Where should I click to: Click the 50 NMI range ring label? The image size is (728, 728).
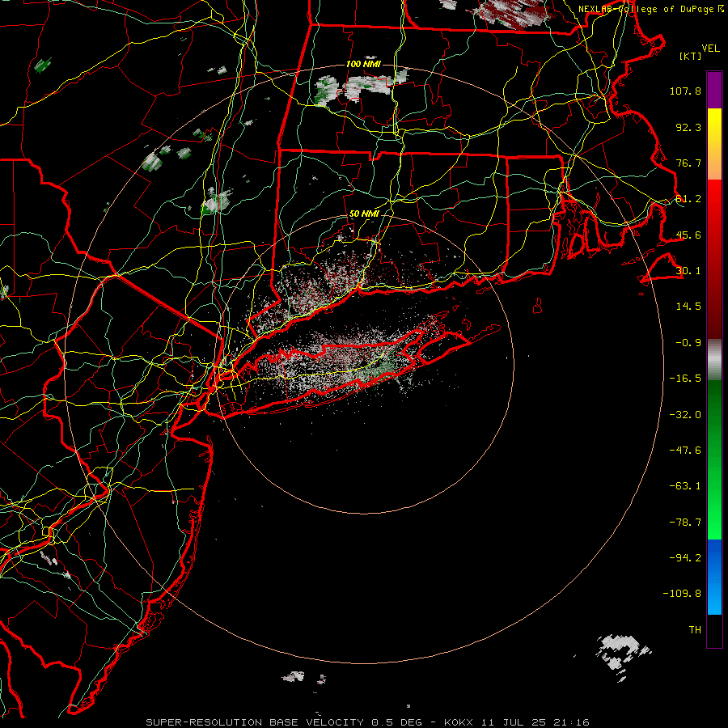pos(364,214)
